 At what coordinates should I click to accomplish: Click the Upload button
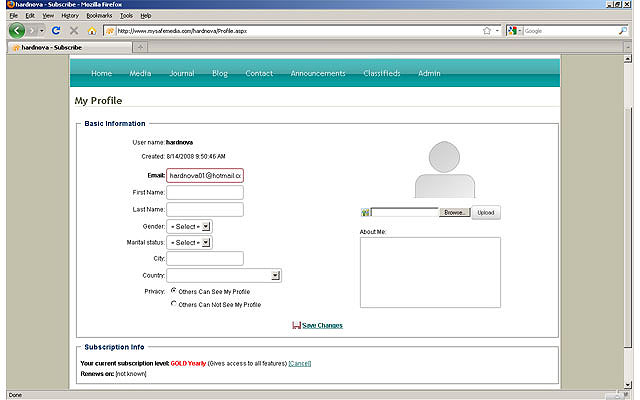(485, 213)
